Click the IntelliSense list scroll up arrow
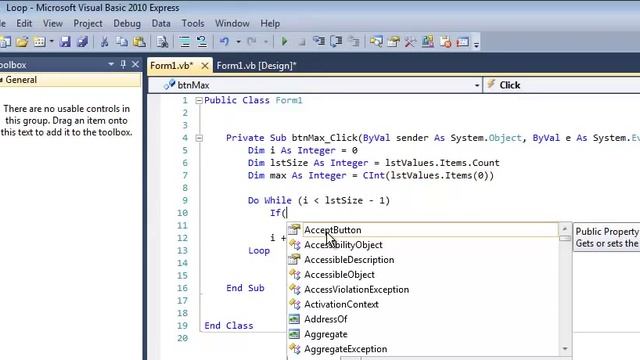The height and width of the screenshot is (360, 640). [x=565, y=229]
